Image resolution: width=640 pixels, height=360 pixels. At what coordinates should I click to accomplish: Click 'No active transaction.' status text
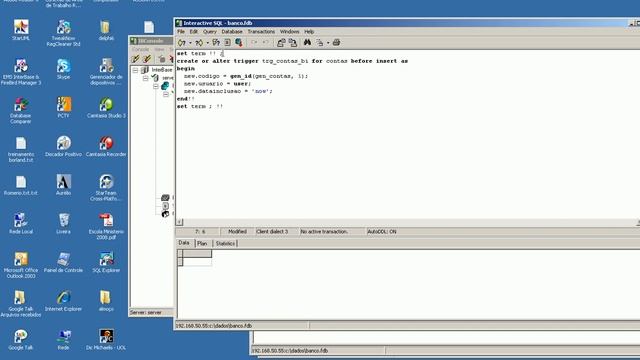[x=324, y=231]
